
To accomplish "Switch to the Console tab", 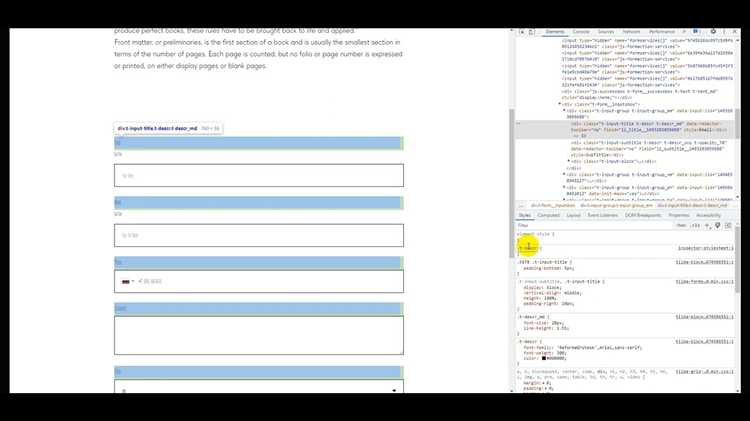I will [x=581, y=32].
